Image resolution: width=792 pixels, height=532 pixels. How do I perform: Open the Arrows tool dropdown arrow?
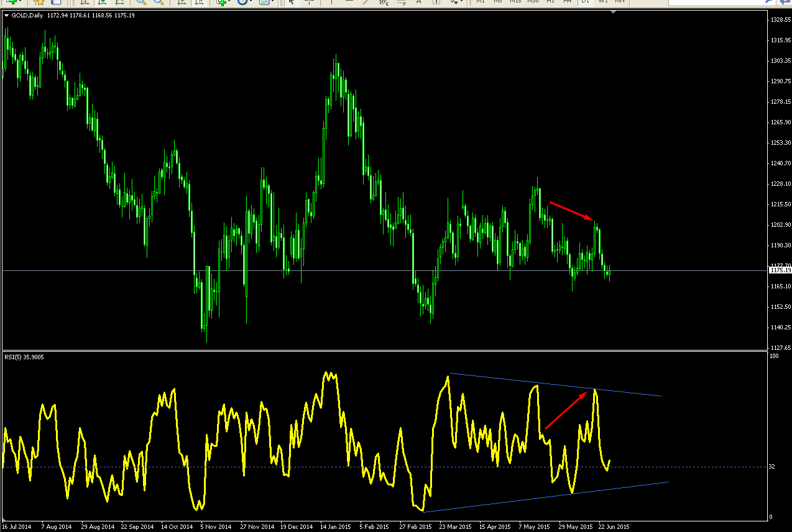462,2
